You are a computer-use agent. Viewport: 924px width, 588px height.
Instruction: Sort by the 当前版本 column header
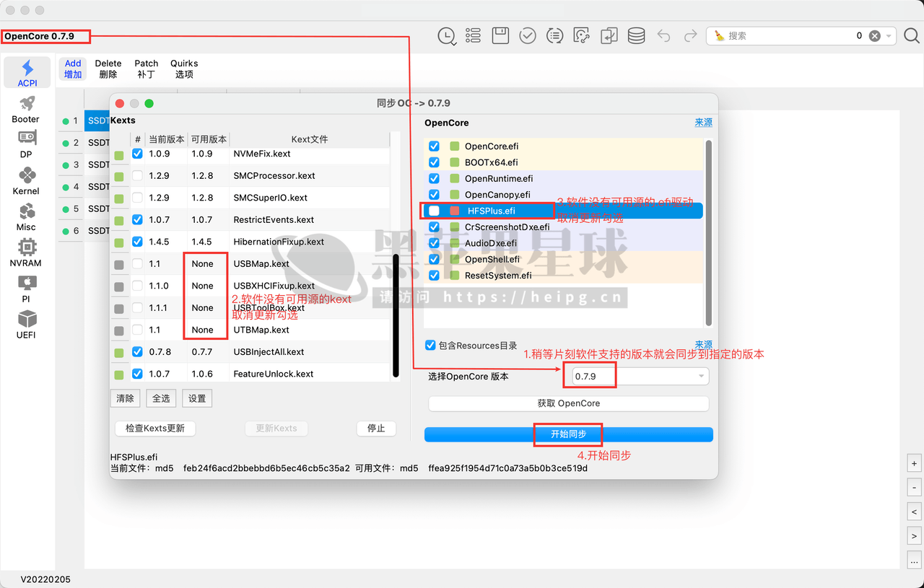[x=166, y=139]
